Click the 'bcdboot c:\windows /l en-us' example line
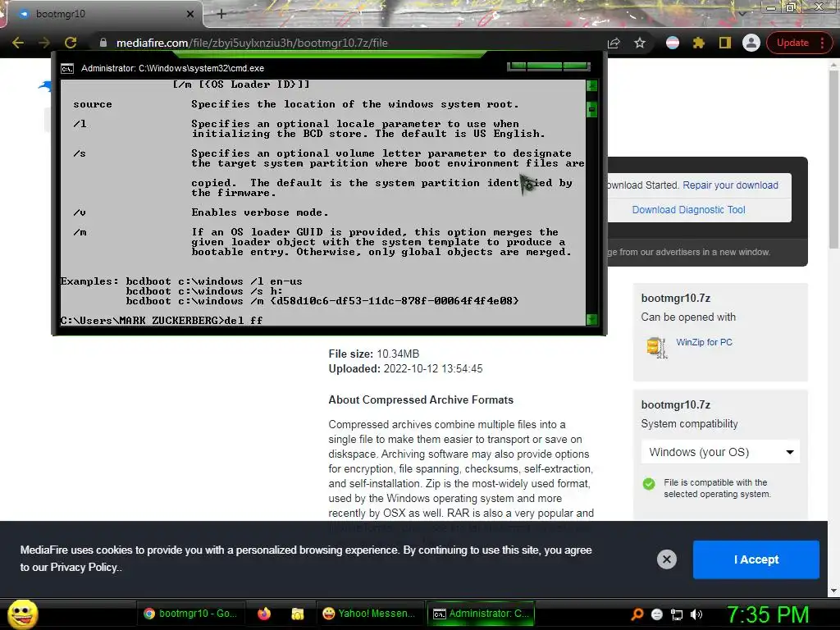 tap(214, 281)
